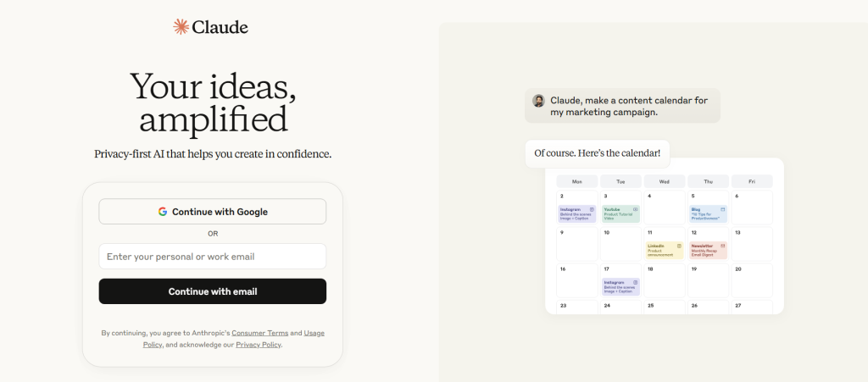Click the user avatar in the chat bubble
The width and height of the screenshot is (868, 382).
coord(538,101)
